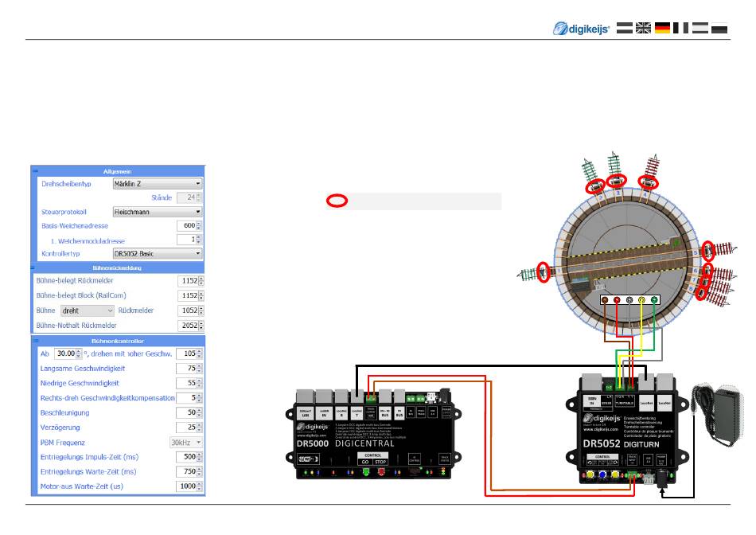Click the Entriegelungs Warte-Zeit field 750
Image resolution: width=756 pixels, height=535 pixels.
(189, 472)
